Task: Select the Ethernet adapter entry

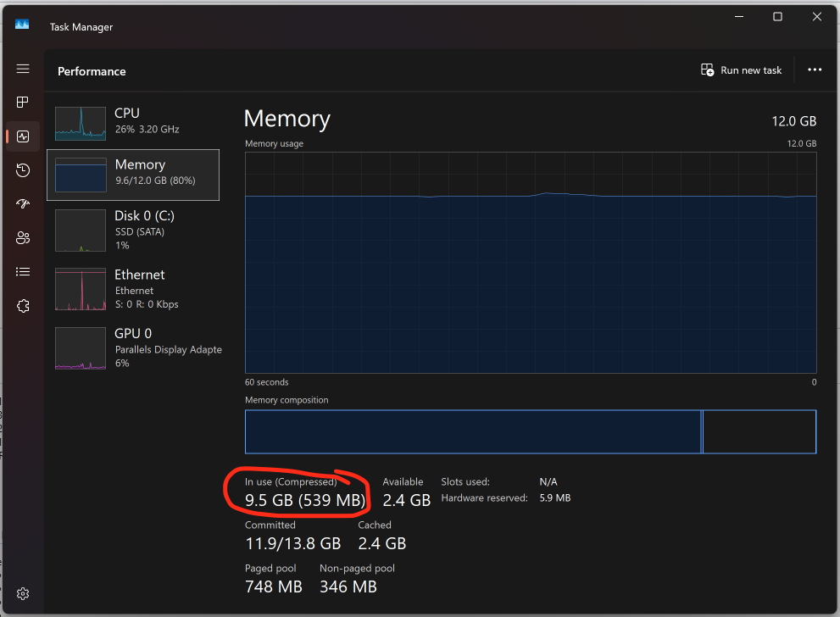Action: tap(132, 288)
